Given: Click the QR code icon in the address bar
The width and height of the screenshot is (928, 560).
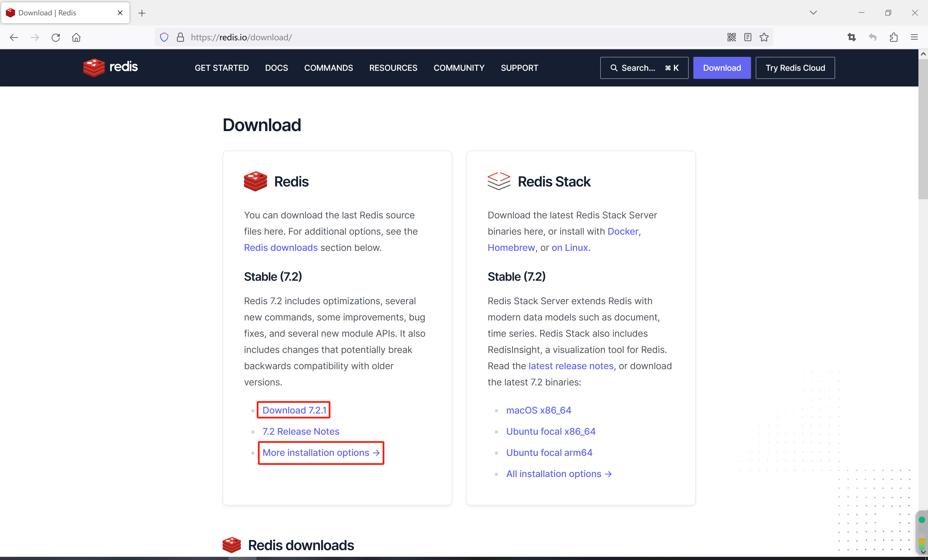Looking at the screenshot, I should 731,37.
